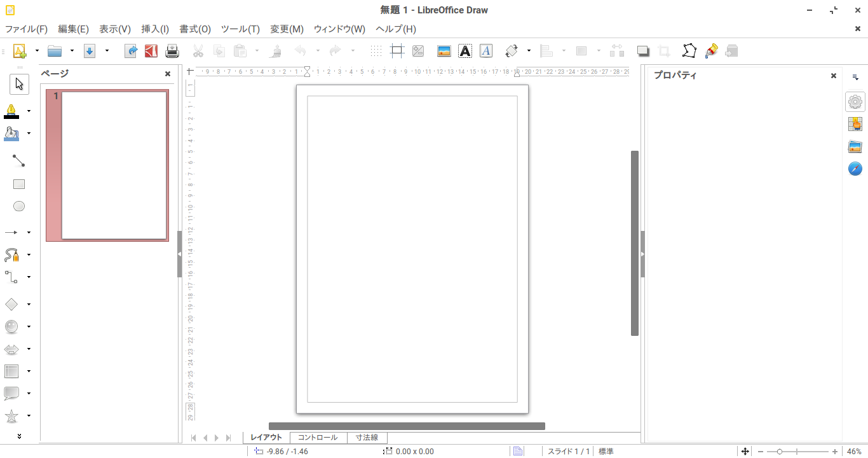Expand the Open file dropdown arrow
This screenshot has height=458, width=868.
click(x=72, y=51)
